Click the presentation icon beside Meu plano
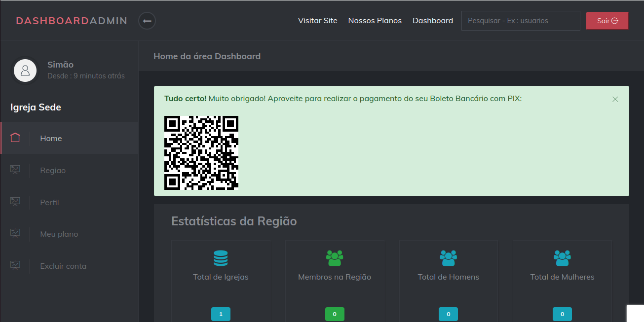 pyautogui.click(x=15, y=234)
